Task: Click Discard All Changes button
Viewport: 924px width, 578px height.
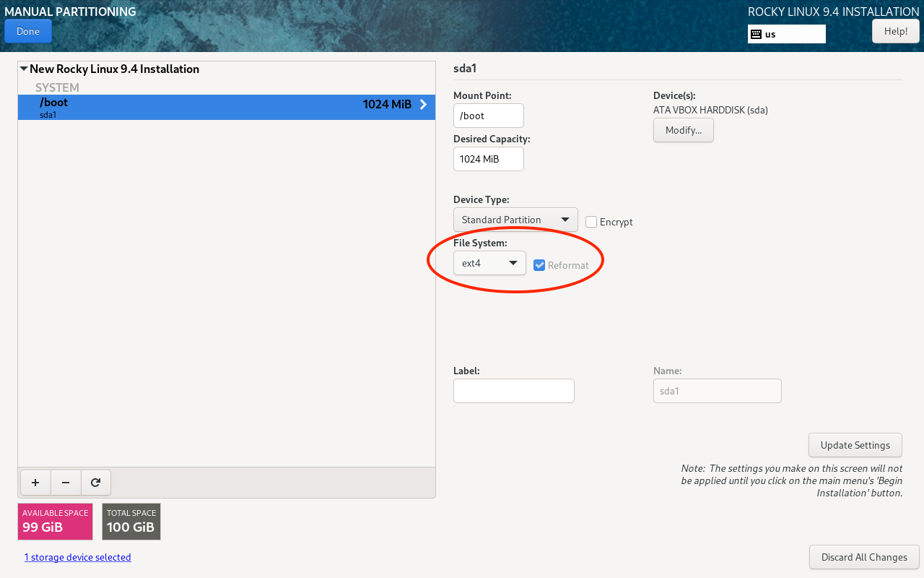Action: pyautogui.click(x=864, y=557)
